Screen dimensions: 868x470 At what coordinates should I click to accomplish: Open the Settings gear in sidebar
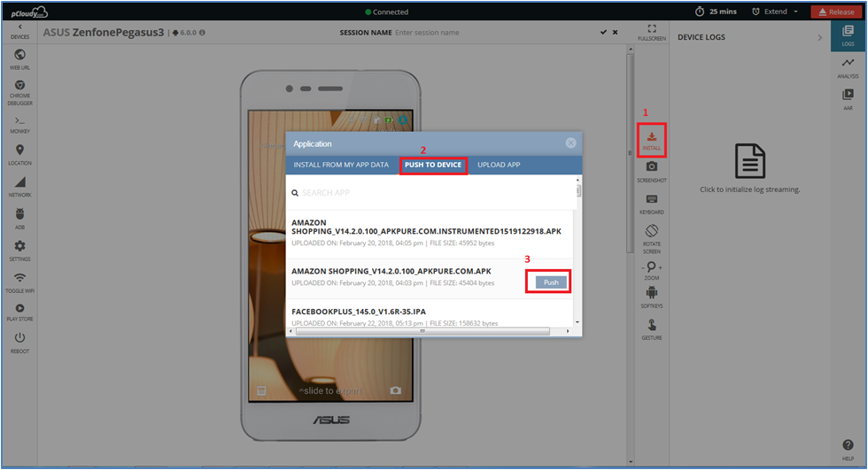pos(19,250)
